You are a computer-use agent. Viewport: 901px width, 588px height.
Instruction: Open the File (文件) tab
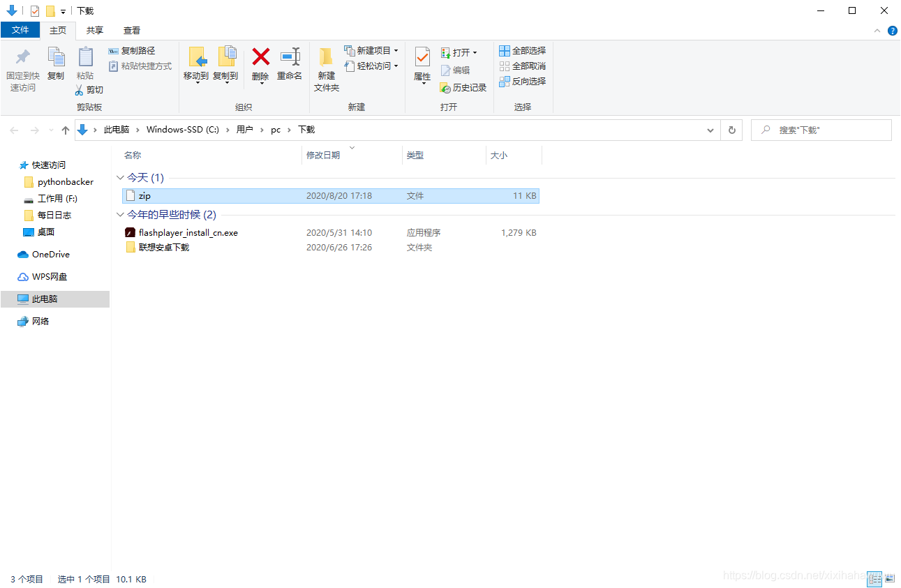tap(20, 30)
